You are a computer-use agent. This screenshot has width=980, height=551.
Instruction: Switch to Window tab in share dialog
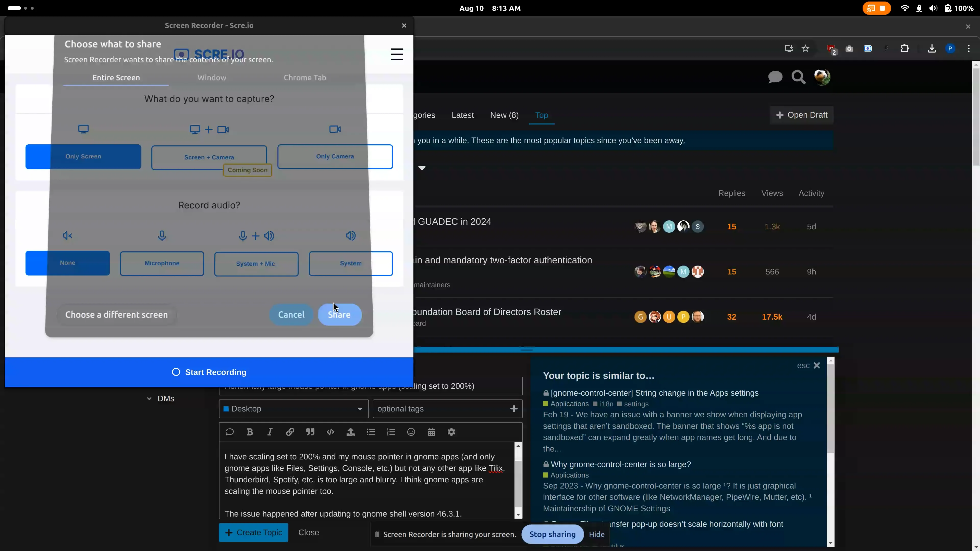pos(212,78)
